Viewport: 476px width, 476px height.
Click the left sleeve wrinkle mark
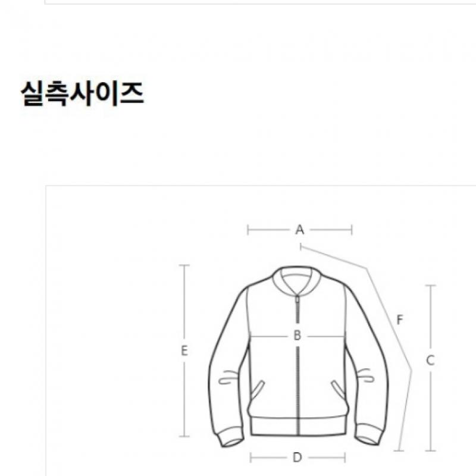click(x=228, y=377)
